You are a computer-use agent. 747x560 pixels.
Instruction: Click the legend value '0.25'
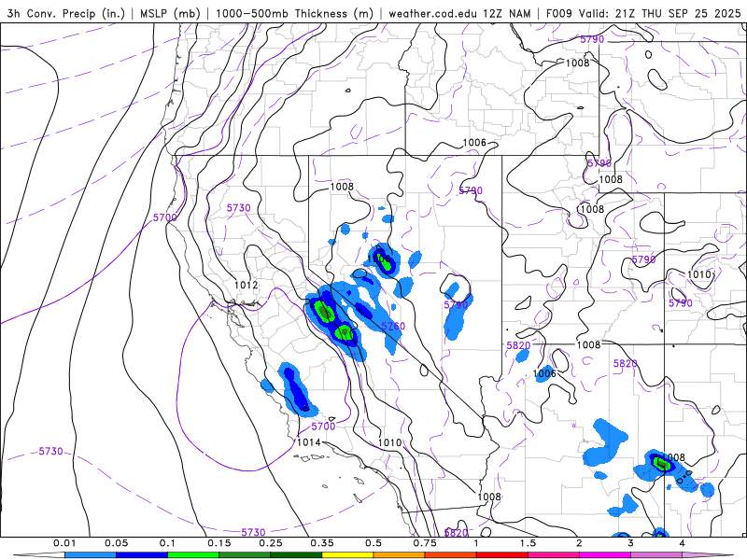[x=271, y=543]
